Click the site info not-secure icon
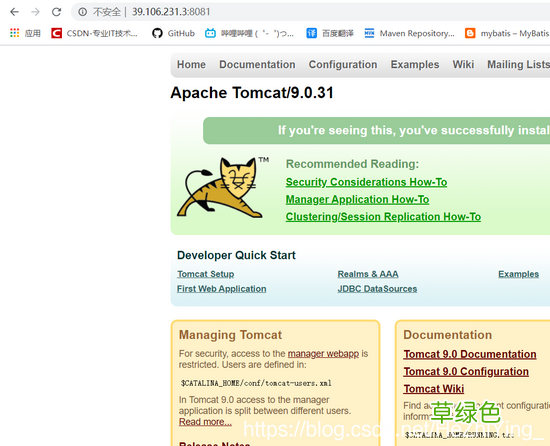The image size is (550, 446). tap(82, 12)
